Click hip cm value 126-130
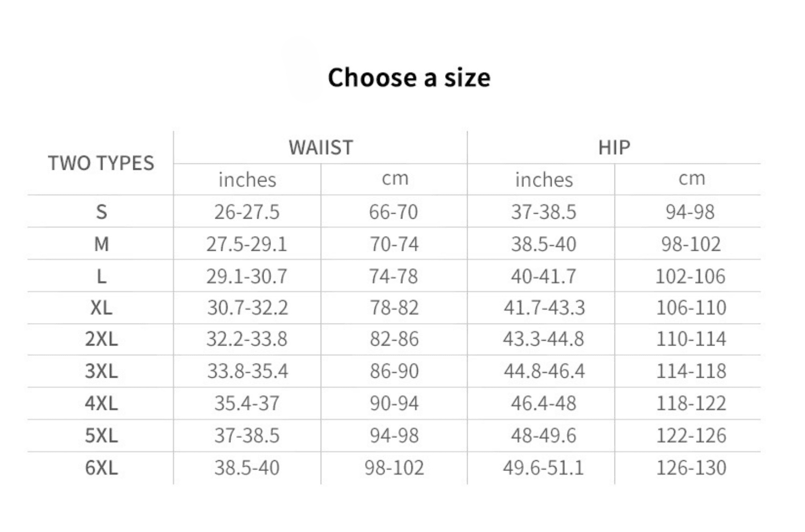This screenshot has height=532, width=805. click(691, 468)
